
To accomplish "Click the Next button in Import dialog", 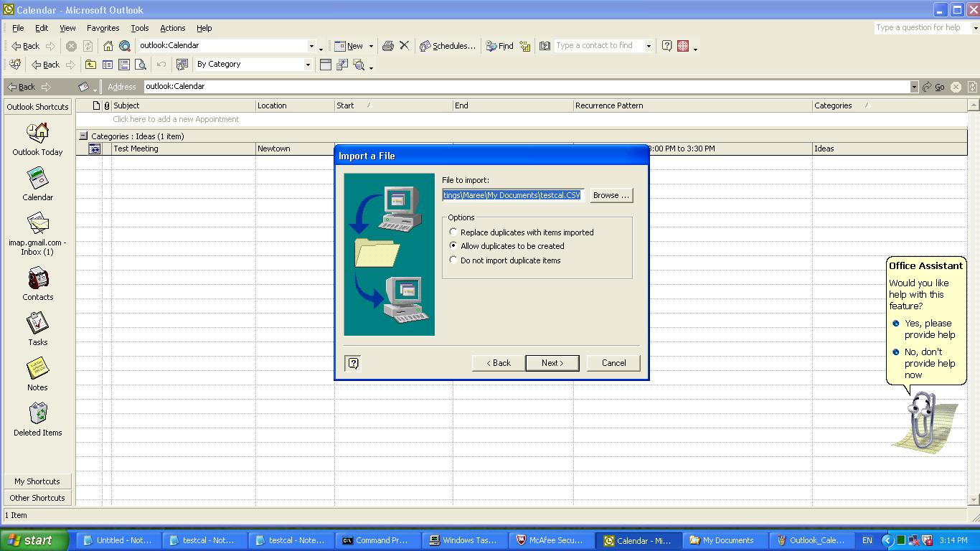I will [552, 363].
